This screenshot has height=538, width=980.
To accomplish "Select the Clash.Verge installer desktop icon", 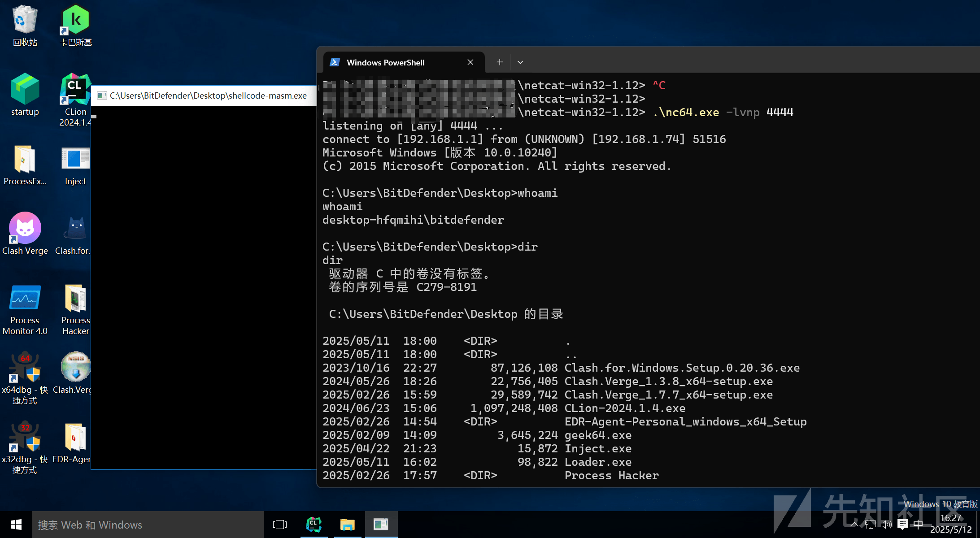I will coord(72,373).
